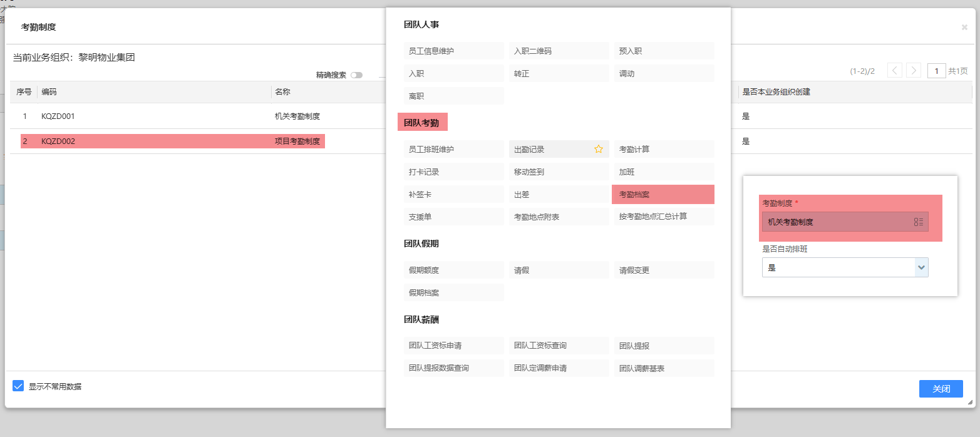The width and height of the screenshot is (980, 437).
Task: Click the page number input box
Action: (936, 71)
